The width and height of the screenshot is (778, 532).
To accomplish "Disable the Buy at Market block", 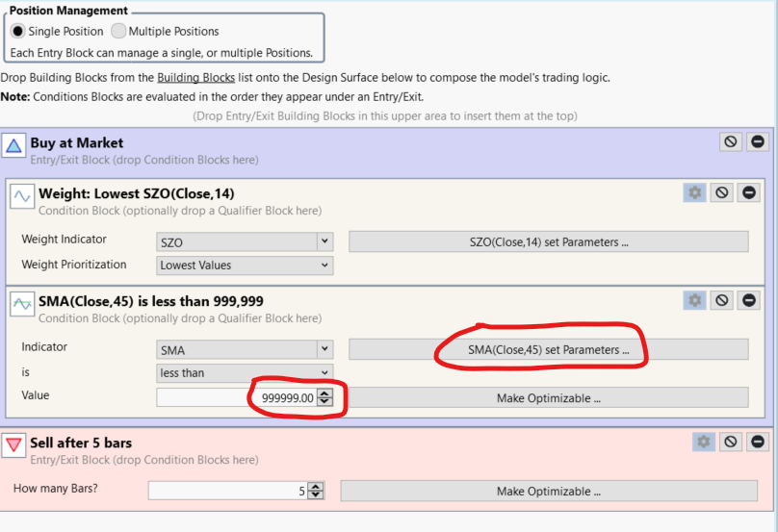I will (731, 142).
